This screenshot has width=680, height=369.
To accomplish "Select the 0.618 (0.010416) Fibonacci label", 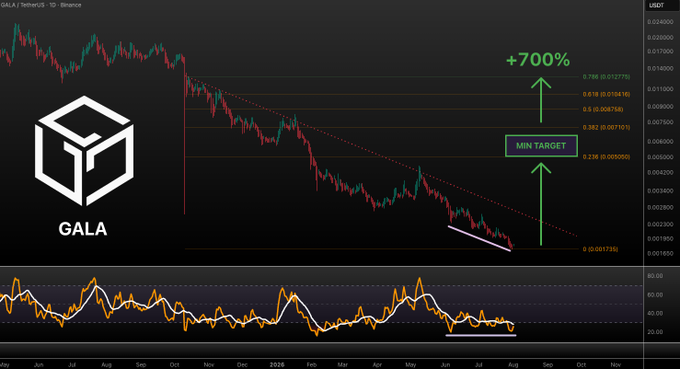I will (x=606, y=94).
